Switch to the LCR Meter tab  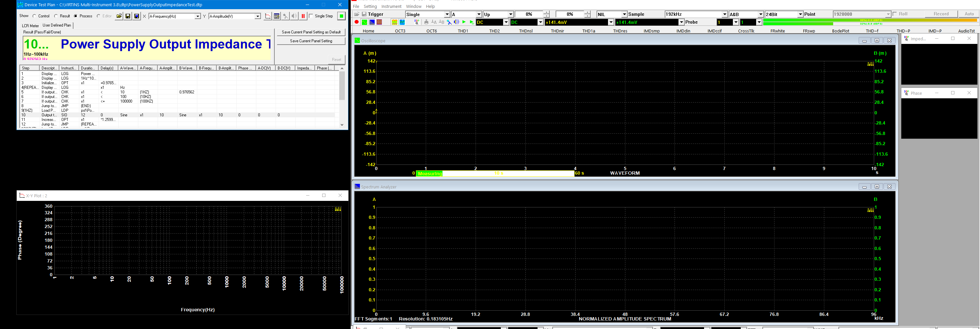tap(30, 26)
